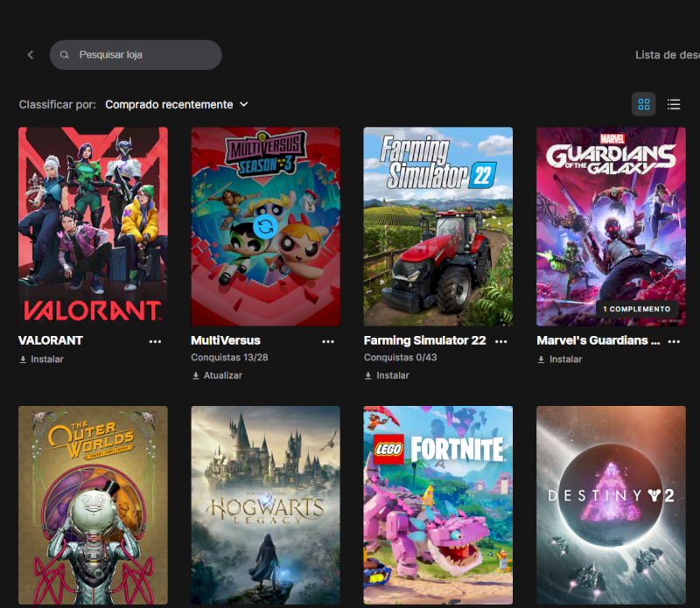Focus the Pesquisar loja search field
700x608 pixels.
(136, 55)
